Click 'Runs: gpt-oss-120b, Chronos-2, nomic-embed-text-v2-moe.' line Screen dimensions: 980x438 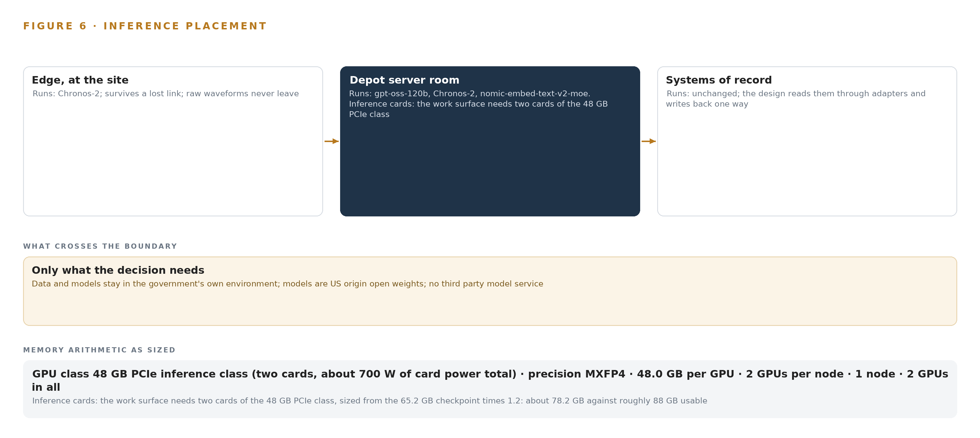(x=470, y=94)
